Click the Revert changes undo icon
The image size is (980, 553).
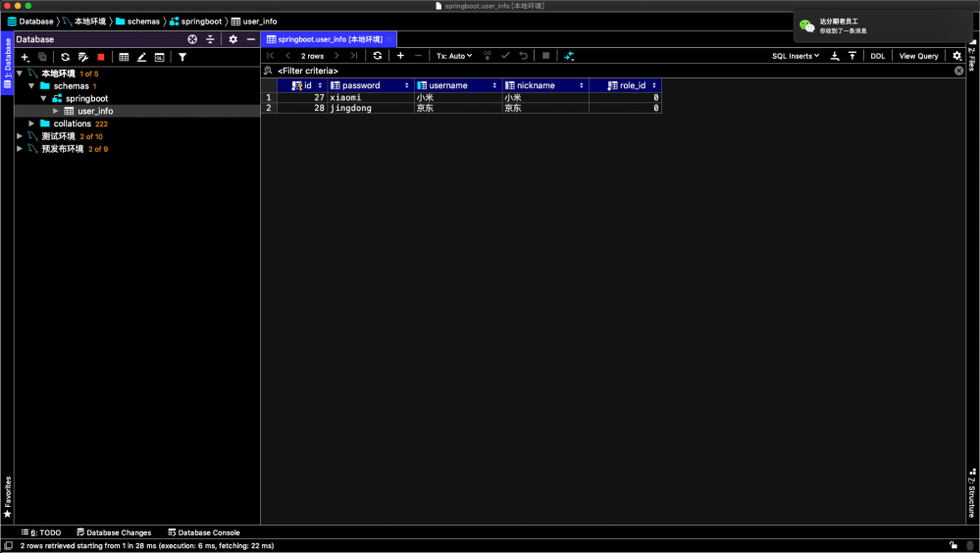pos(523,56)
